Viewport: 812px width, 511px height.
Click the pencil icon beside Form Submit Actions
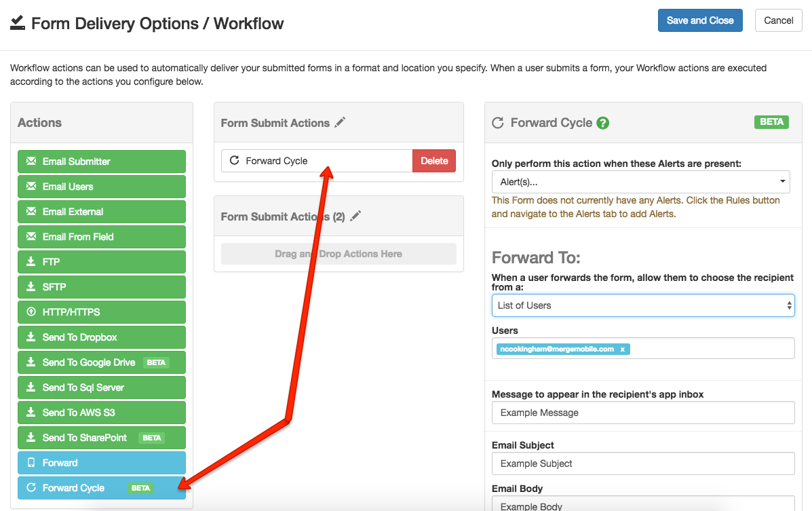[x=340, y=122]
